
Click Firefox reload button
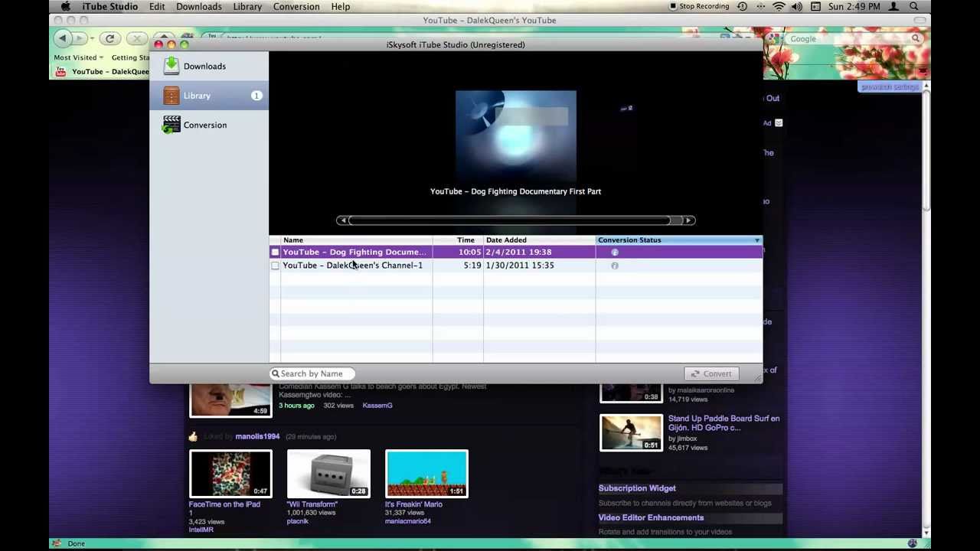click(109, 38)
